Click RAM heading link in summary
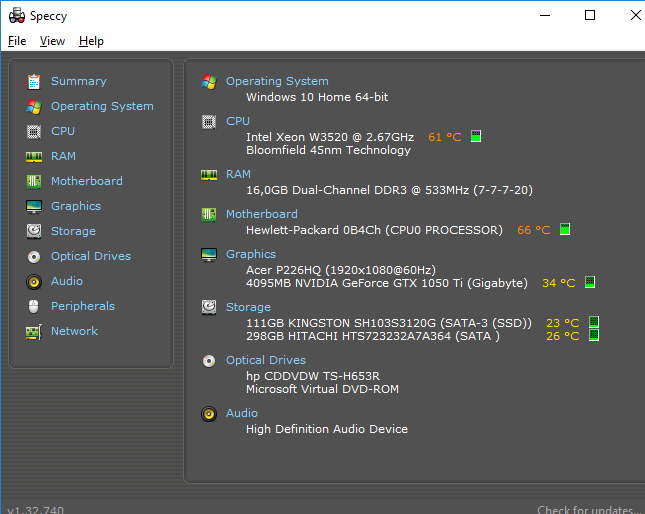Image resolution: width=645 pixels, height=514 pixels. pos(238,174)
